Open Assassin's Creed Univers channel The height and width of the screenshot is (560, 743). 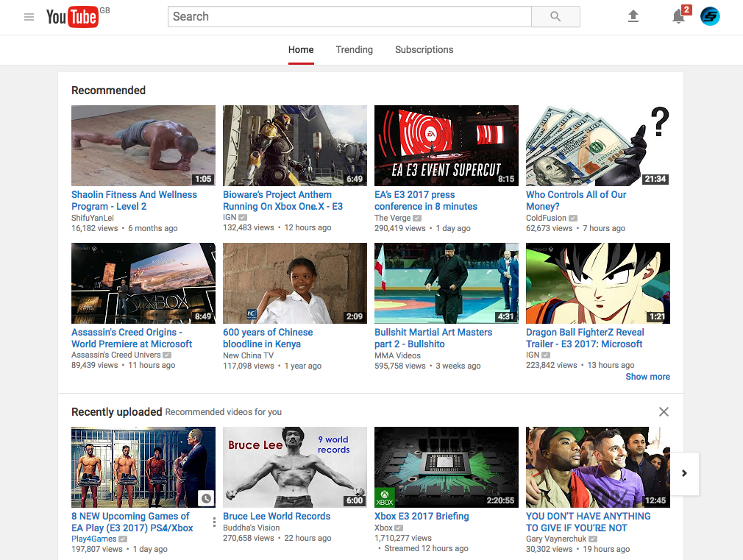tap(116, 355)
